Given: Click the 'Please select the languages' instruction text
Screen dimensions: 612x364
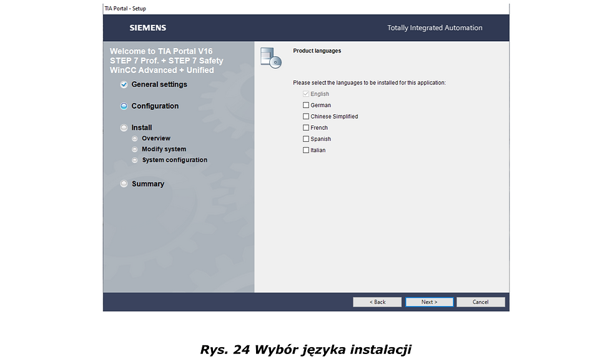Looking at the screenshot, I should (x=369, y=82).
